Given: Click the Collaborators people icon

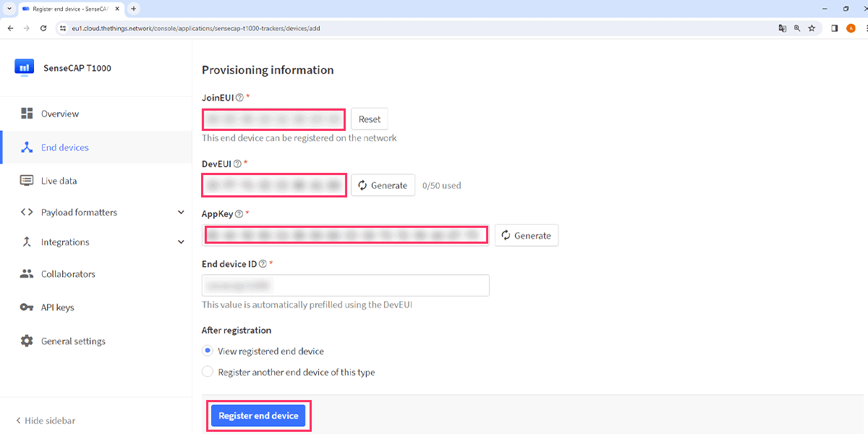Looking at the screenshot, I should pos(27,274).
